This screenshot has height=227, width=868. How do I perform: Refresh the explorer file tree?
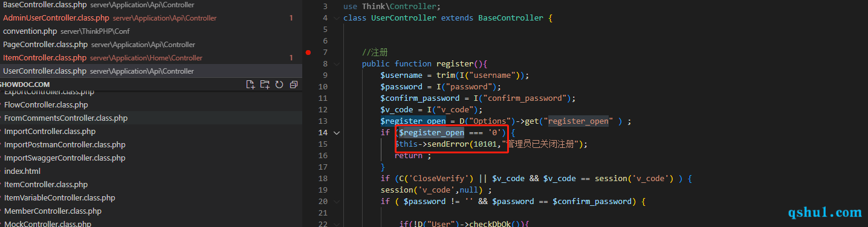click(x=279, y=85)
